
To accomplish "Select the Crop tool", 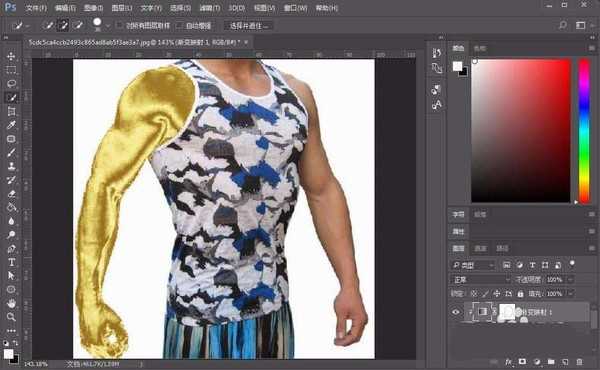I will click(x=11, y=111).
